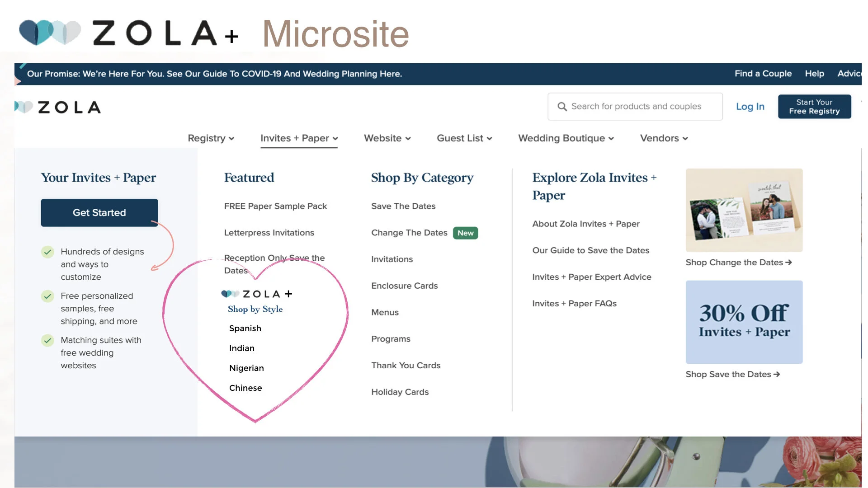The width and height of the screenshot is (868, 488).
Task: Click checkmark beside Hundreds of designs
Action: coord(47,252)
